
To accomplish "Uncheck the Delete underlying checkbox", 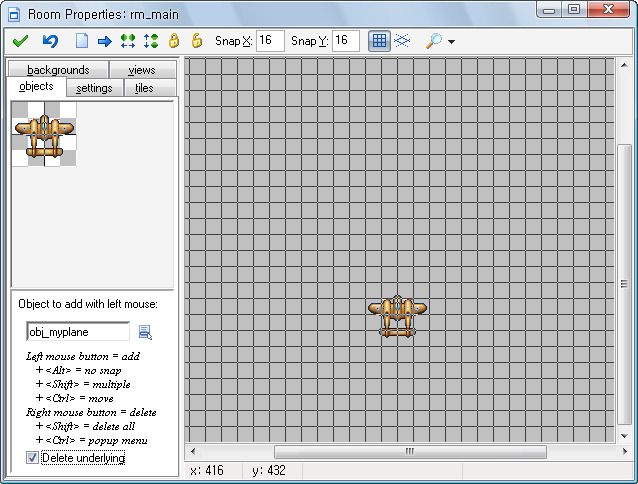I will pos(32,458).
